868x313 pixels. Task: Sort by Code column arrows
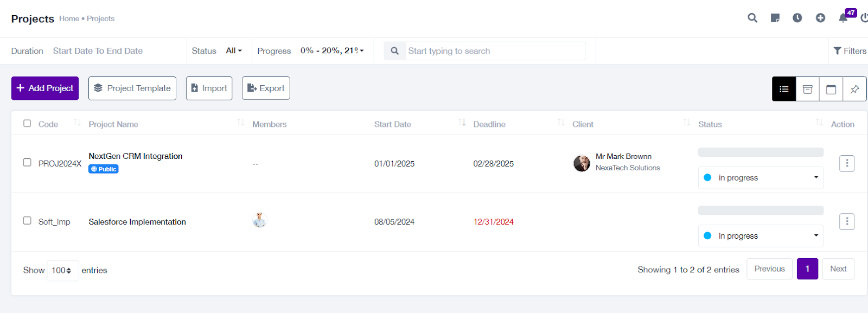(77, 123)
